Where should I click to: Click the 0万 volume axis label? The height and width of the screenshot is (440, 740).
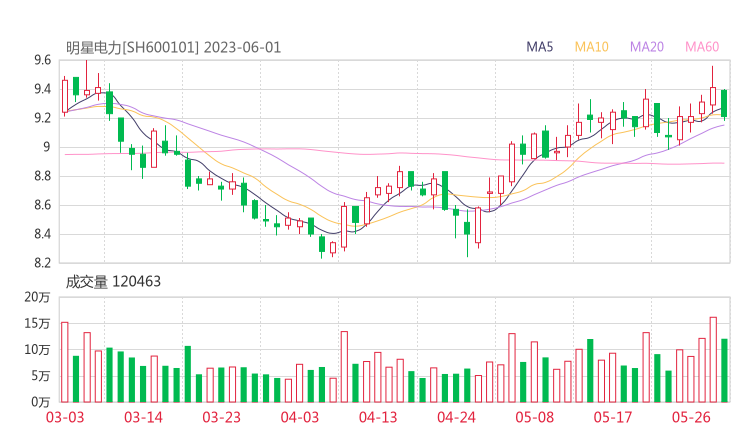coord(41,402)
